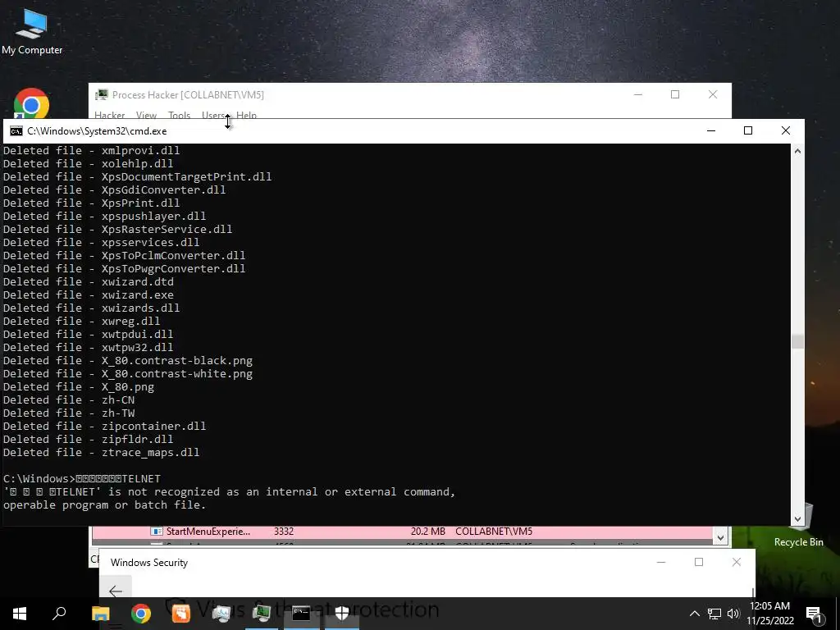This screenshot has width=840, height=630.
Task: Click the C:\Windows> TELNET prompt line
Action: [82, 478]
